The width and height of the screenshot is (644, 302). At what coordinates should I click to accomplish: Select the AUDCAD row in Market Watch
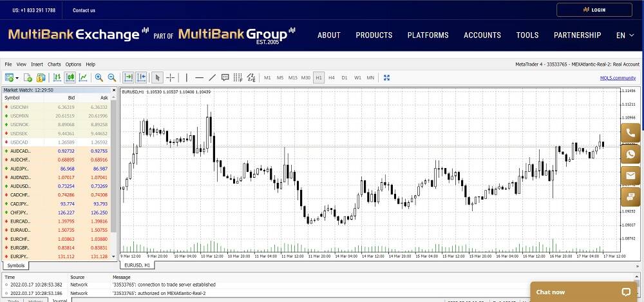pos(57,151)
